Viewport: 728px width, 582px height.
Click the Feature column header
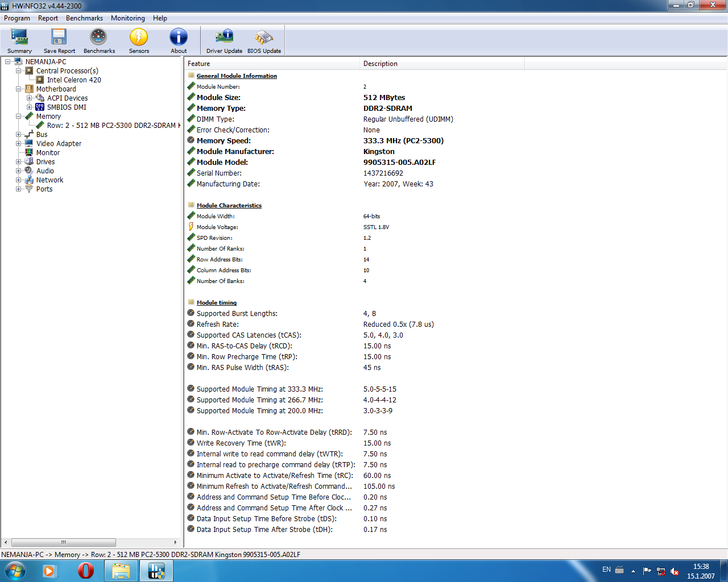pyautogui.click(x=272, y=64)
